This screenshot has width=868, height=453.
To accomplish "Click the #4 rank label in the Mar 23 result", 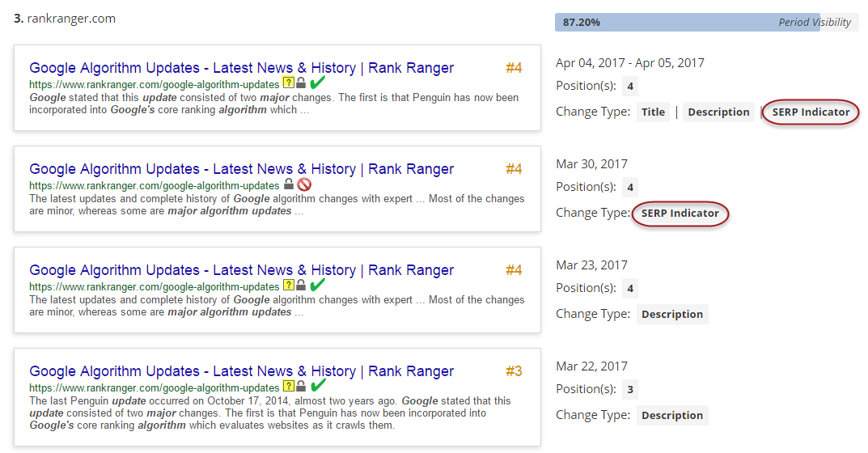I will (x=514, y=270).
